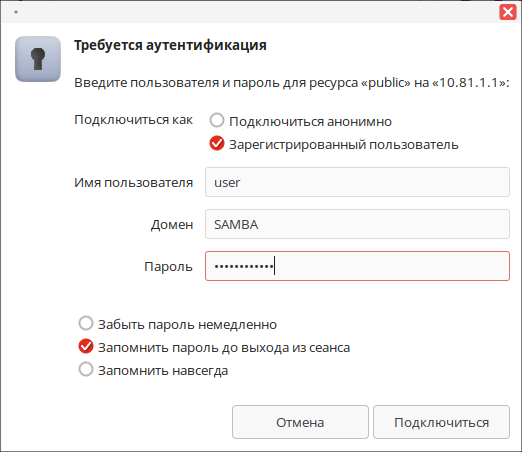522x452 pixels.
Task: Click the Подключиться как label
Action: coord(133,120)
